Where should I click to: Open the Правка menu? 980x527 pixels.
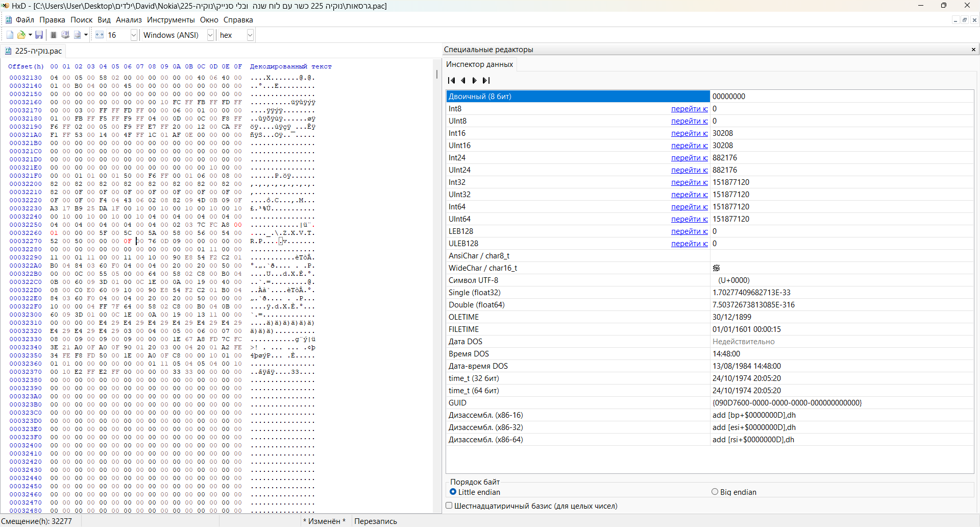coord(52,20)
